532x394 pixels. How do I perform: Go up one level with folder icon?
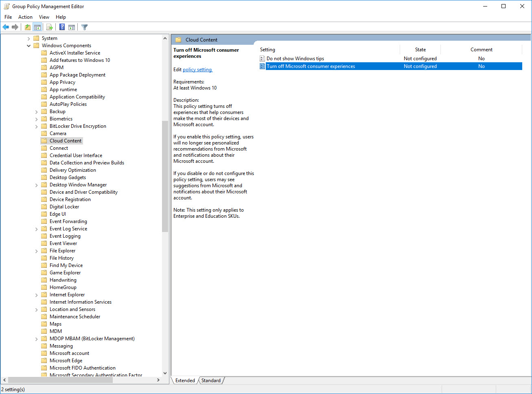[27, 27]
